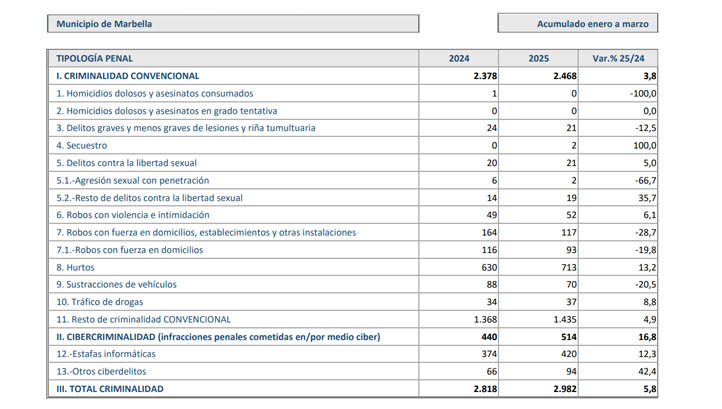Select '13.-Otros ciberdelitos' row label
The height and width of the screenshot is (409, 722).
(x=101, y=372)
